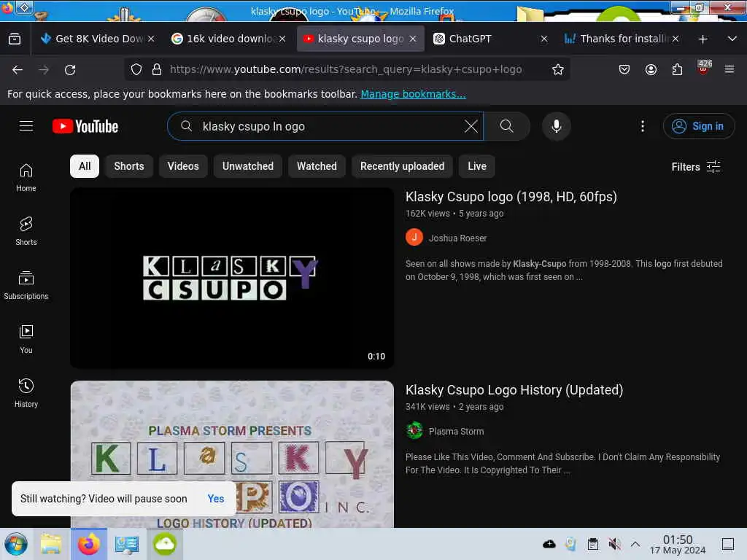This screenshot has width=747, height=560.
Task: Reload the page in Firefox
Action: [70, 70]
